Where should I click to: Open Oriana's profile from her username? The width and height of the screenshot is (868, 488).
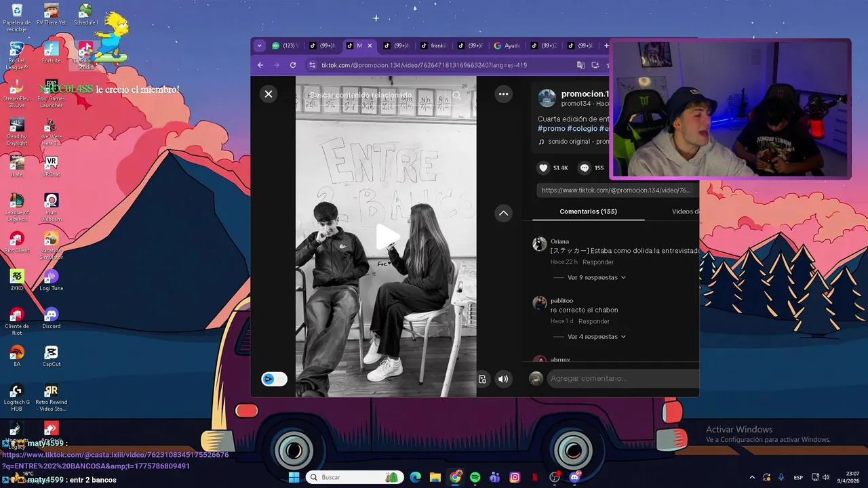559,241
